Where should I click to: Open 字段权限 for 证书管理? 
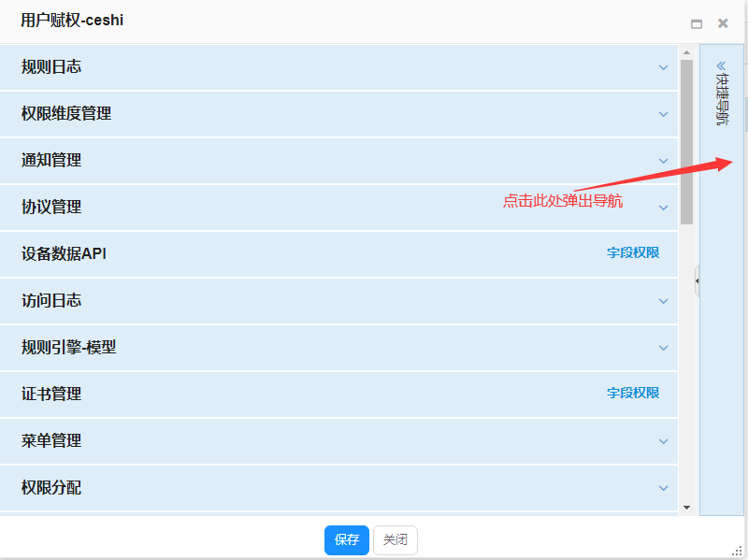pos(632,394)
